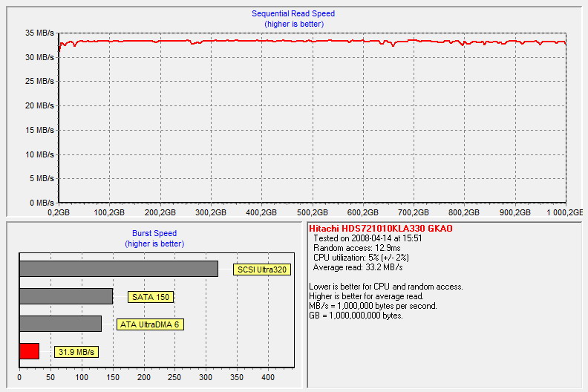Click the CPU utilization 5% text

pos(361,258)
